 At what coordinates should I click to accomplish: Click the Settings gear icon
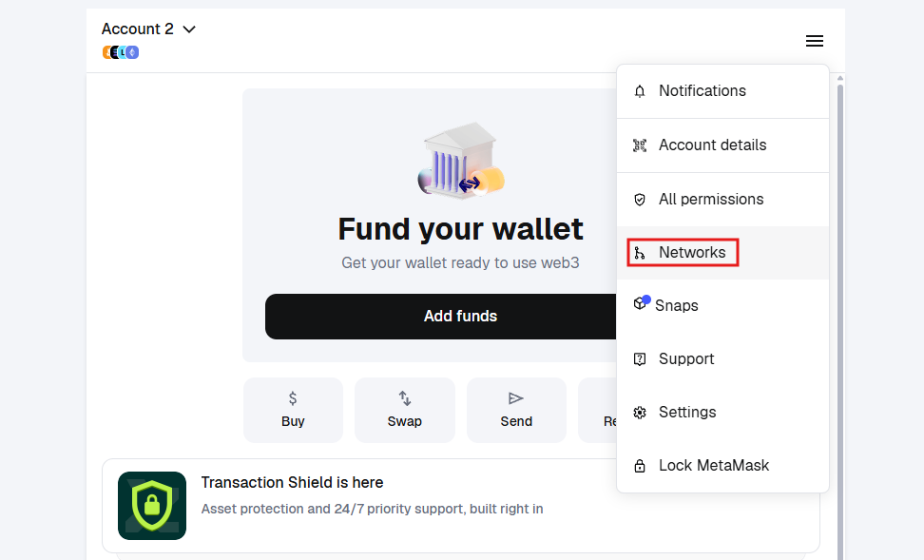tap(639, 412)
